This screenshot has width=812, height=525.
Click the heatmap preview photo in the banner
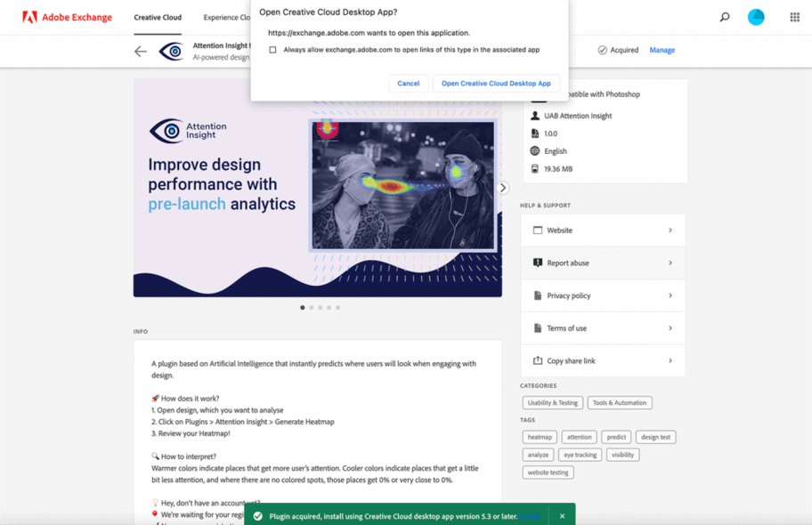pyautogui.click(x=403, y=185)
